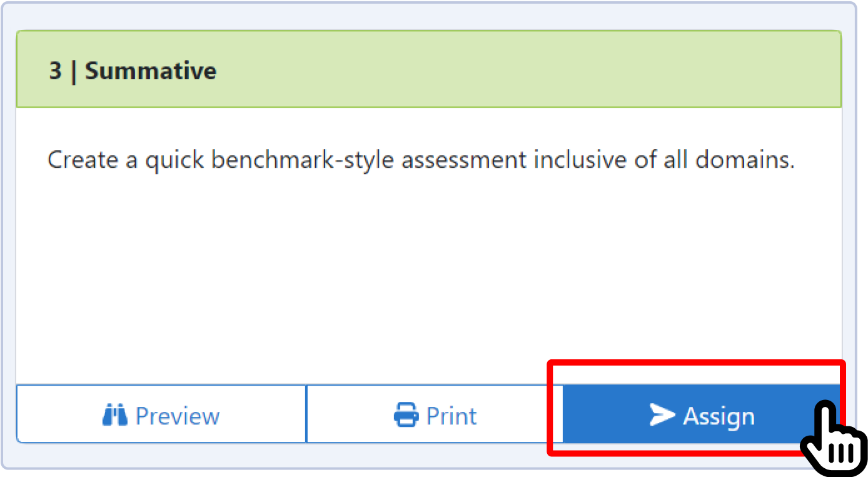The image size is (868, 477).
Task: Click the binoculars icon in Preview
Action: (x=115, y=415)
